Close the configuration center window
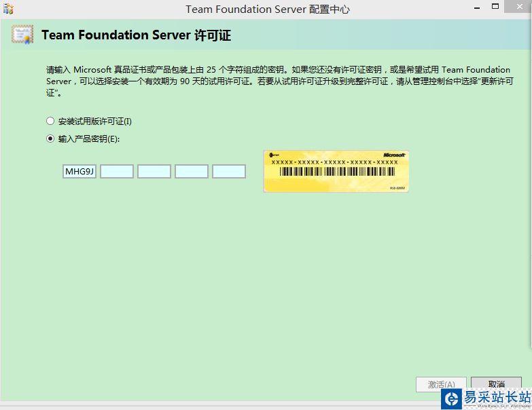The height and width of the screenshot is (410, 532). click(519, 6)
